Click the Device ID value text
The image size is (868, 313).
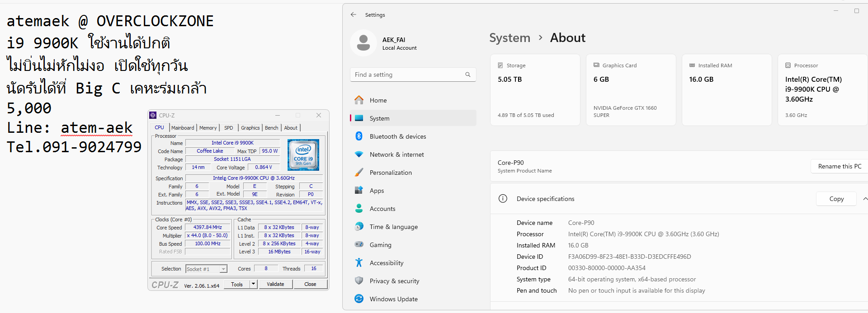[630, 257]
